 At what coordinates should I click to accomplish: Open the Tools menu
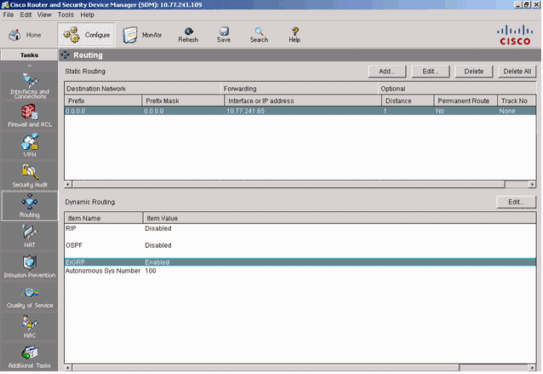65,15
